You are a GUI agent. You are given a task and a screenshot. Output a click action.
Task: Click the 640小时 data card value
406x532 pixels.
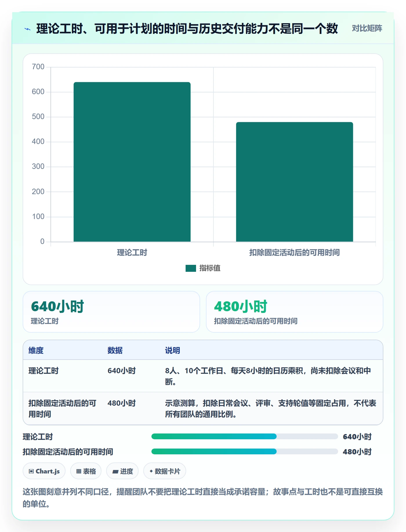point(57,306)
